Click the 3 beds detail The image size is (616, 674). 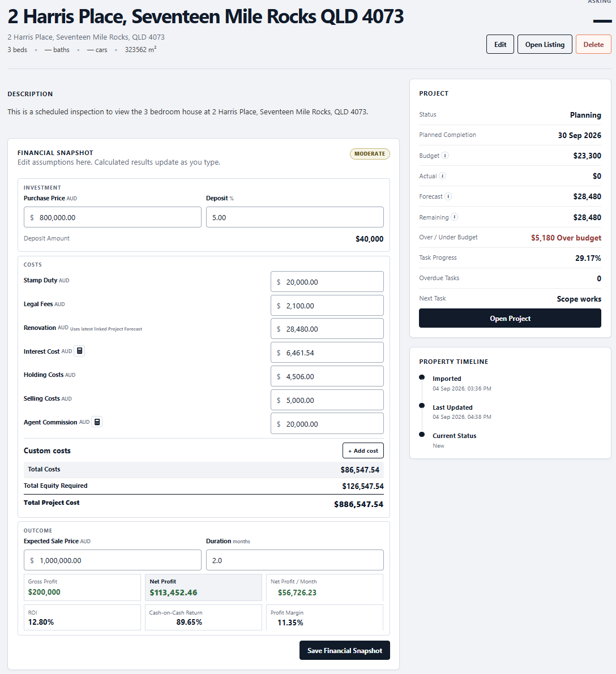click(x=17, y=50)
